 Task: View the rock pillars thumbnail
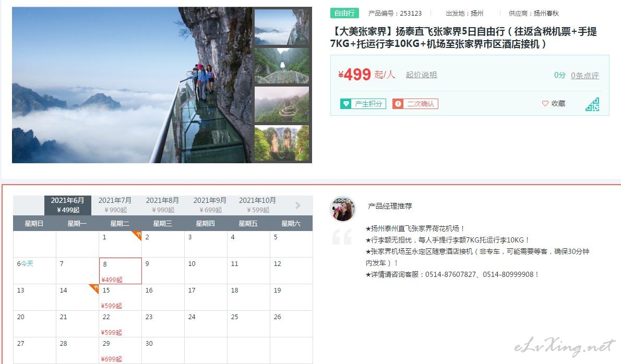[x=282, y=143]
